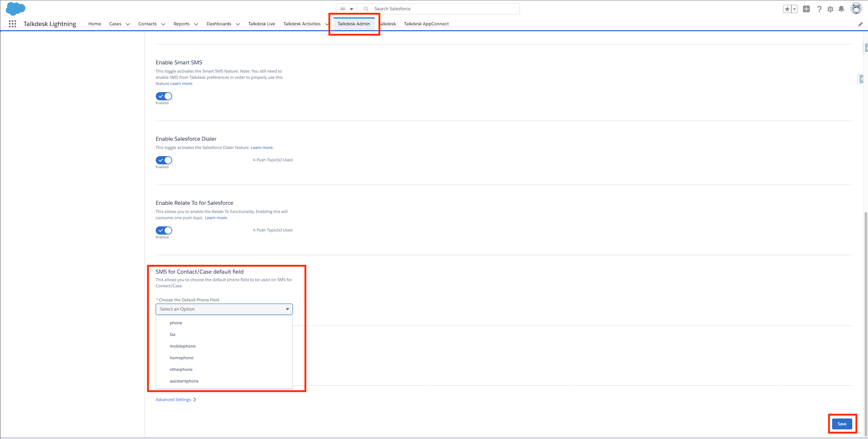868x439 pixels.
Task: Open the Favorites star icon
Action: 787,9
